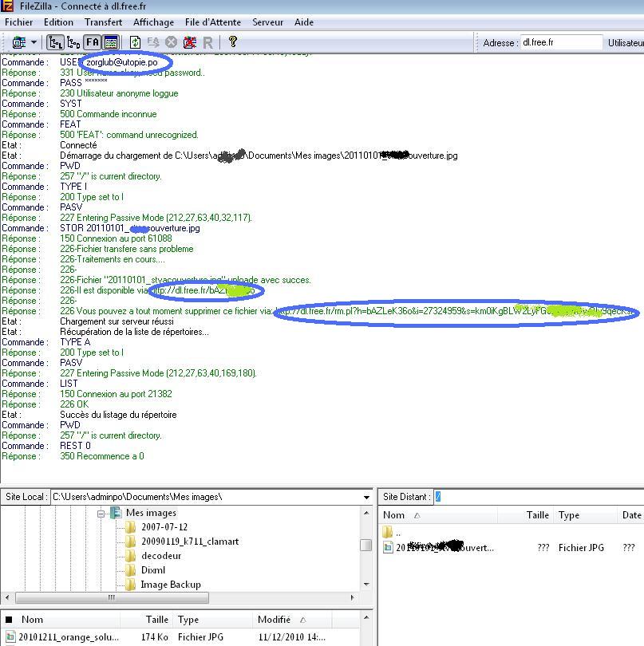Click the local file list scroll-up arrow

click(x=366, y=617)
